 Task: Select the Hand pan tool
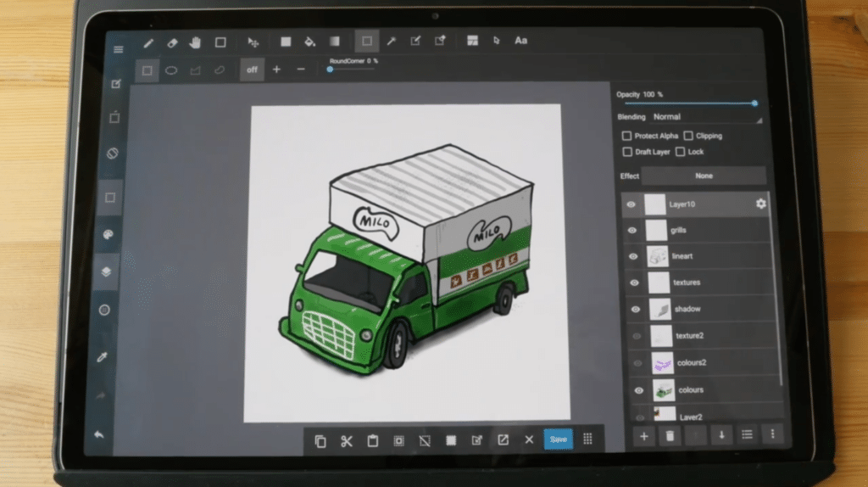pos(195,42)
